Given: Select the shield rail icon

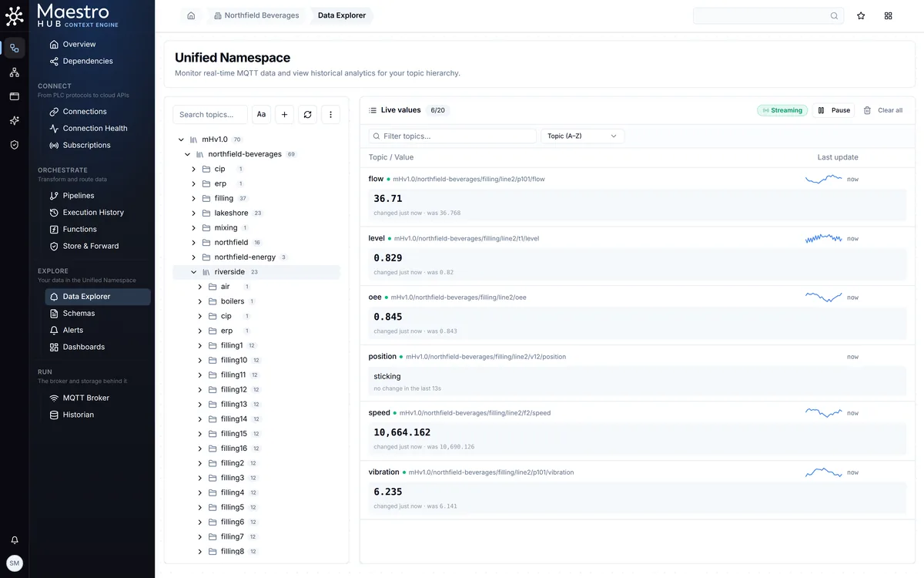Looking at the screenshot, I should [14, 145].
